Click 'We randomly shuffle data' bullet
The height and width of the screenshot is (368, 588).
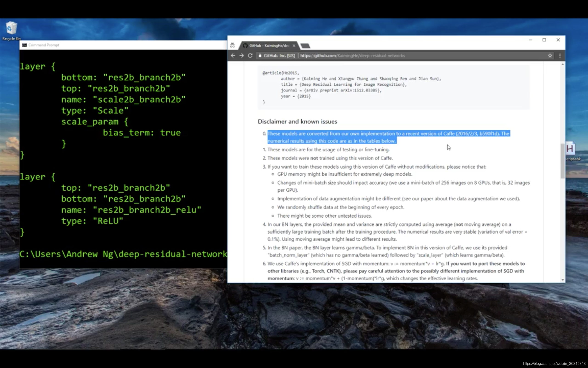341,207
